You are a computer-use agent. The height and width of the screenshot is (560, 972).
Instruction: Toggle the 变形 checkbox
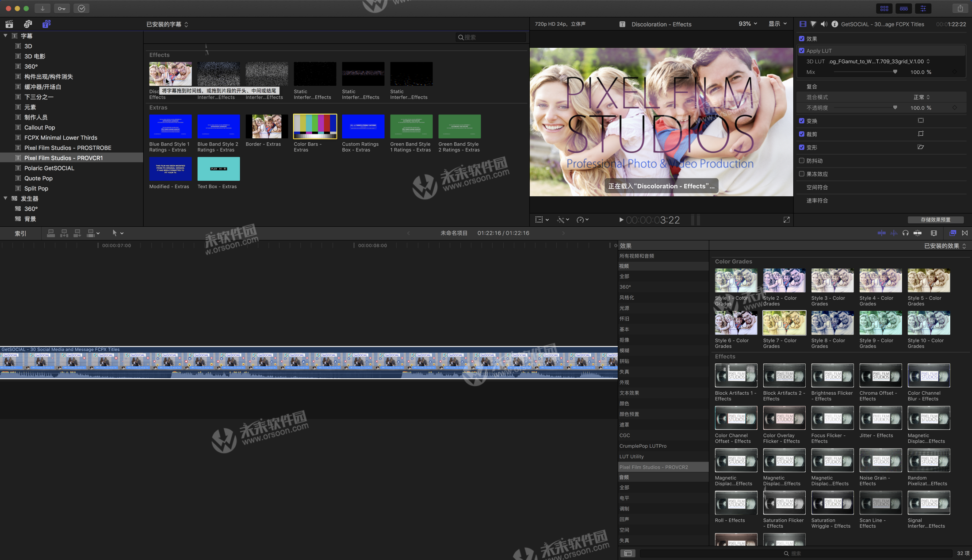(x=801, y=147)
